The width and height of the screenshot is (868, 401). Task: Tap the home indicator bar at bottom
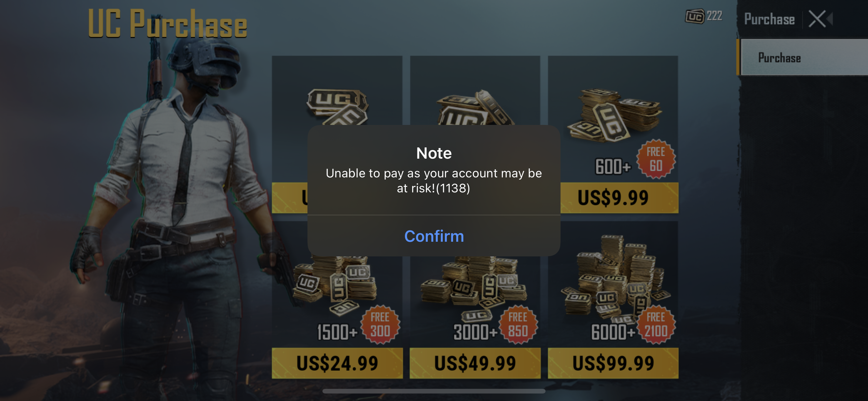click(x=434, y=391)
